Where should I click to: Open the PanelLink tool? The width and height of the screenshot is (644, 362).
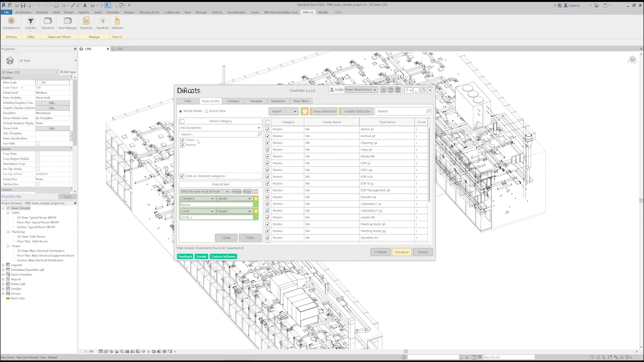point(102,23)
